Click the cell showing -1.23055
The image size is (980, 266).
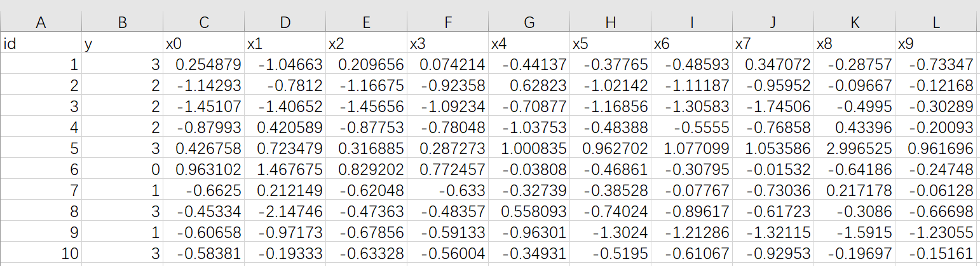tap(936, 233)
